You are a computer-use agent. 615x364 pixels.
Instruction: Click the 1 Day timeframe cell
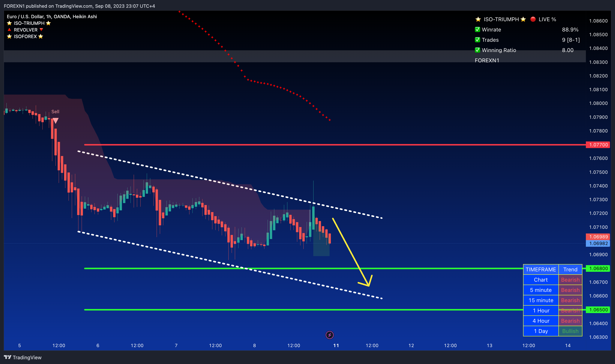click(x=541, y=331)
